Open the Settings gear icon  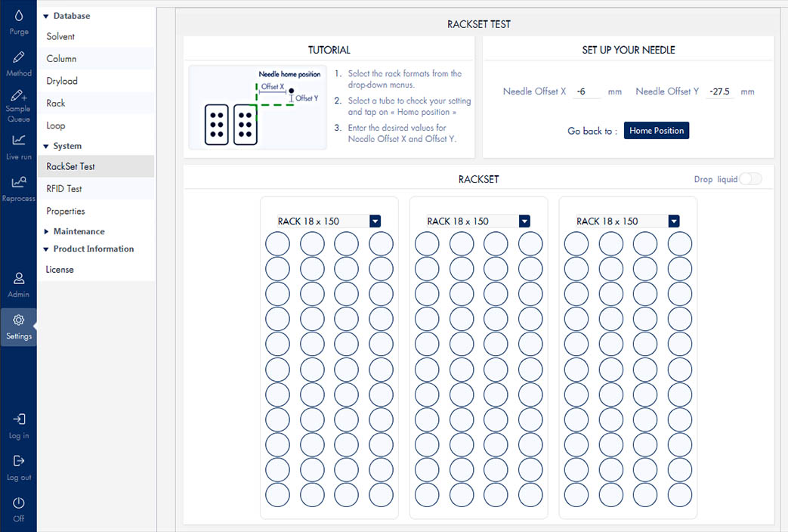(x=19, y=320)
